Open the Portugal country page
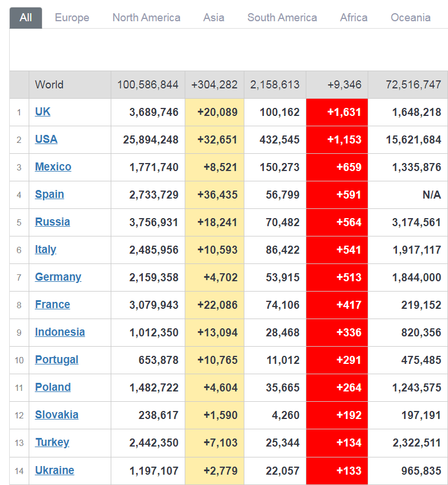This screenshot has width=448, height=485. tap(56, 360)
